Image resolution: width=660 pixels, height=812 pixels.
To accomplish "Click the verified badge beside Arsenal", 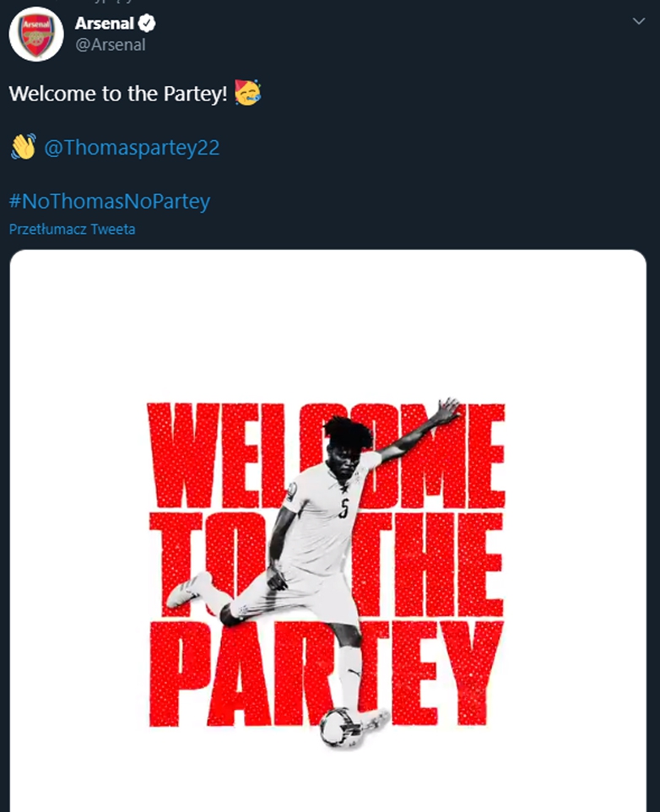I will pyautogui.click(x=147, y=24).
